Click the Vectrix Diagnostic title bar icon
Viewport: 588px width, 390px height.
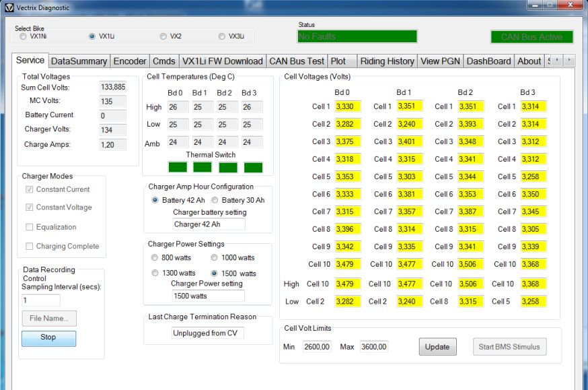coord(9,7)
